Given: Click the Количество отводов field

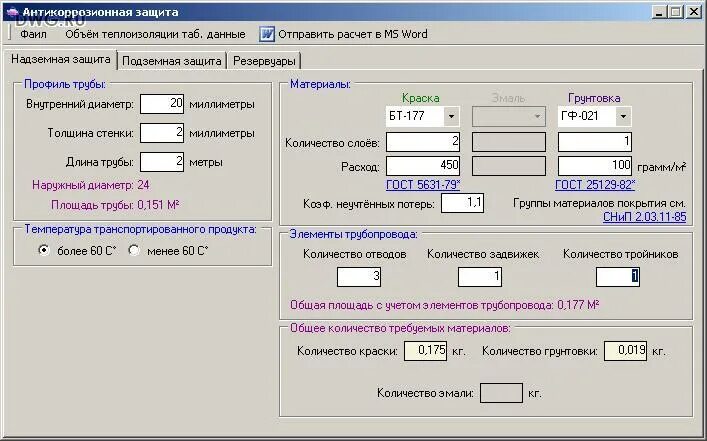Looking at the screenshot, I should point(359,277).
